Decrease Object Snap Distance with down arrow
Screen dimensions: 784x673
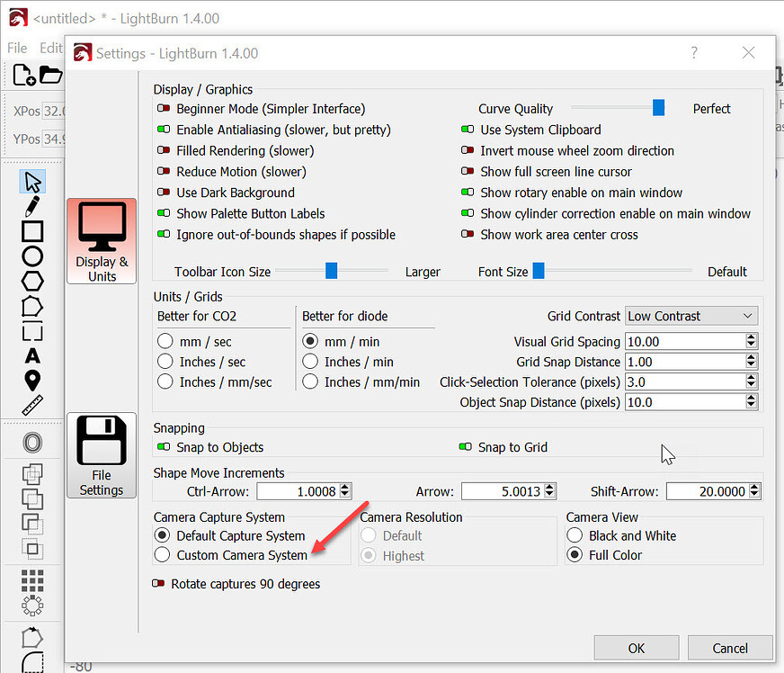coord(752,407)
